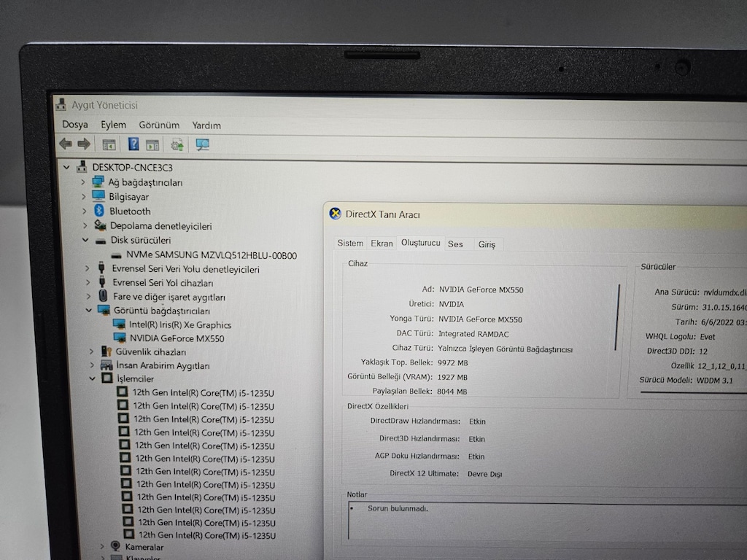The height and width of the screenshot is (560, 747).
Task: Click the WHQL Logolu 'Evet' value
Action: coord(708,337)
